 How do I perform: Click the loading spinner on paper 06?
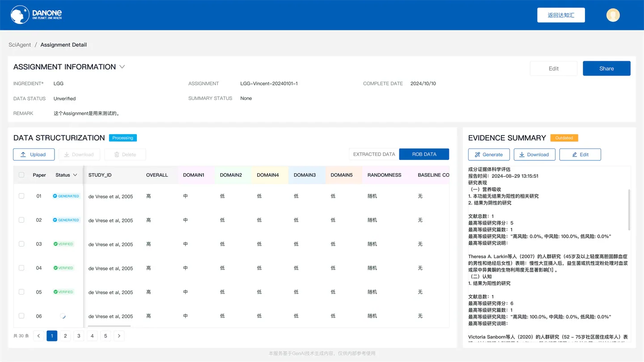63,316
